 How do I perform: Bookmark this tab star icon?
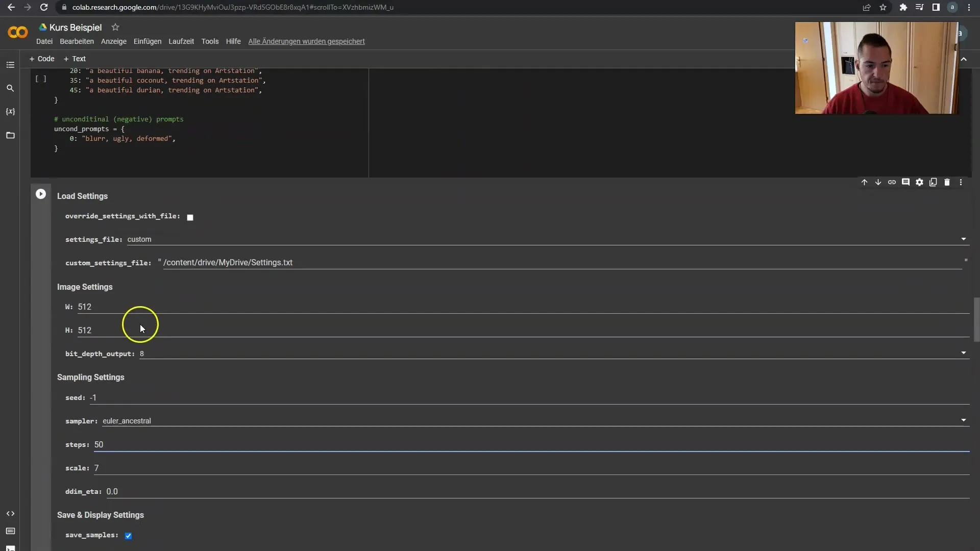tap(883, 7)
